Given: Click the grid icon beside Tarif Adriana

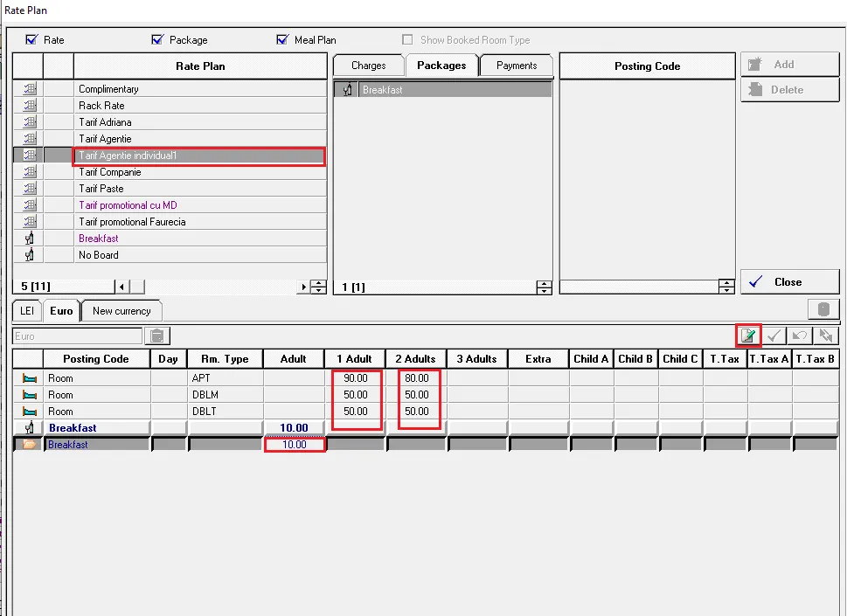Looking at the screenshot, I should pos(30,122).
